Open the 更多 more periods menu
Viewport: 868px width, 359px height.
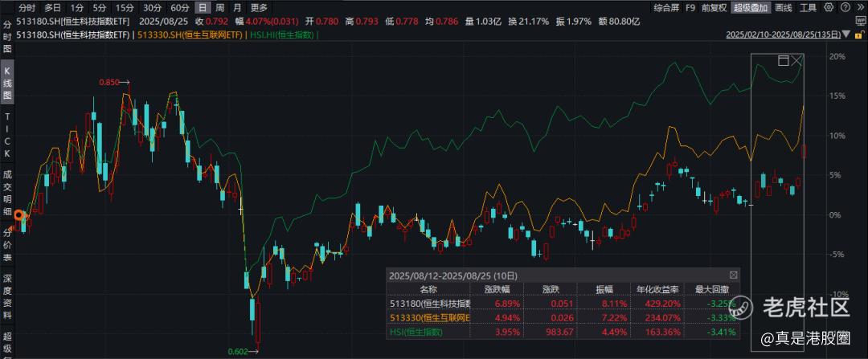point(259,7)
